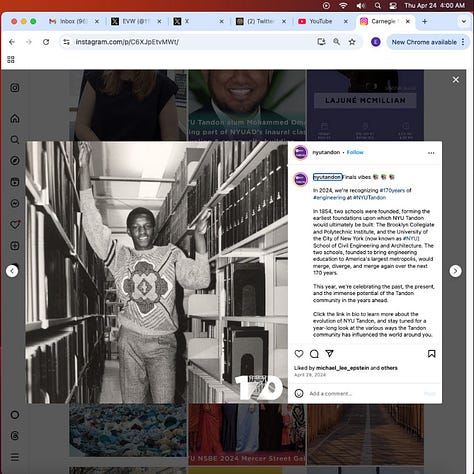
Task: Share post with paper plane icon
Action: pyautogui.click(x=329, y=354)
